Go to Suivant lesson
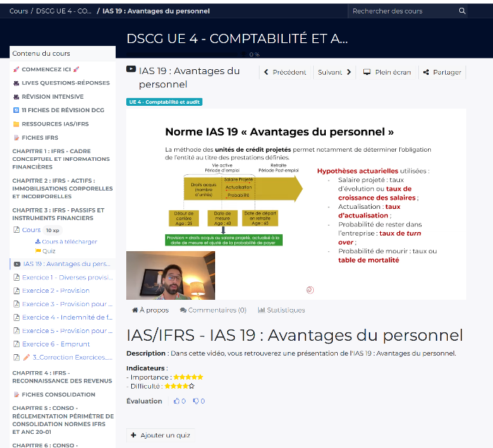Viewport: 493px width, 448px height. point(335,72)
